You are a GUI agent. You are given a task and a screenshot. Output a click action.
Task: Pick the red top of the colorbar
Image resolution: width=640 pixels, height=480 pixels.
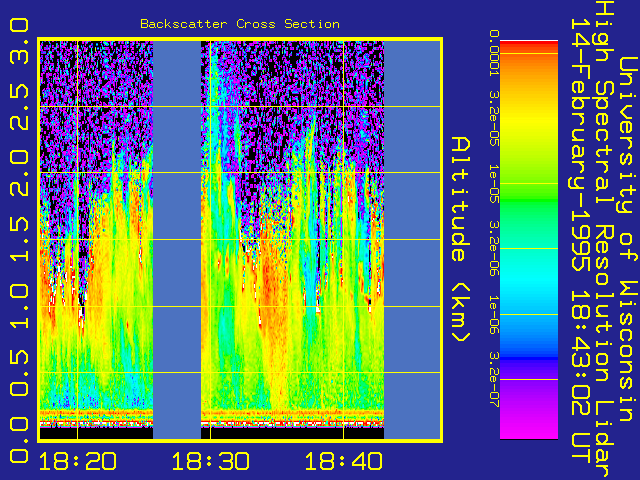click(x=529, y=46)
